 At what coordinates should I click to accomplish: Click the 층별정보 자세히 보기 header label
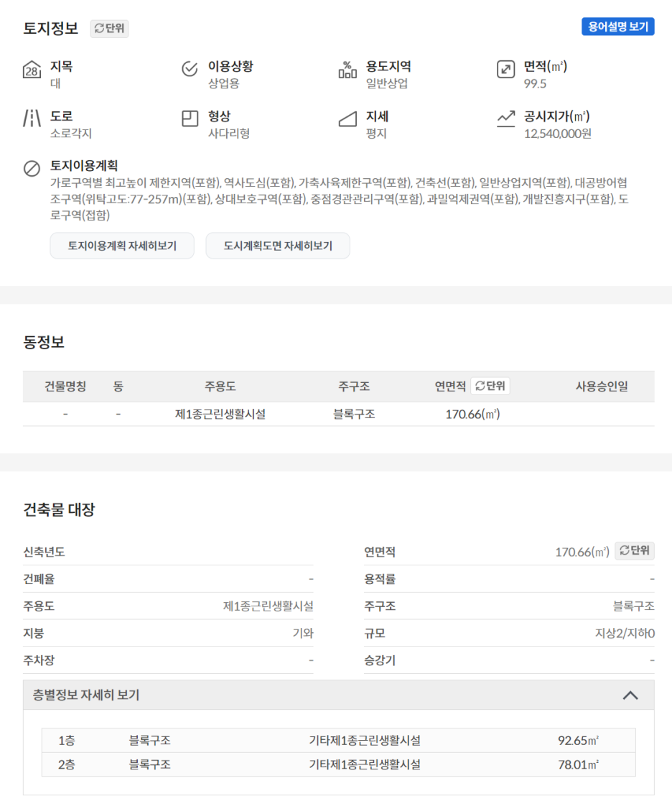tap(85, 695)
